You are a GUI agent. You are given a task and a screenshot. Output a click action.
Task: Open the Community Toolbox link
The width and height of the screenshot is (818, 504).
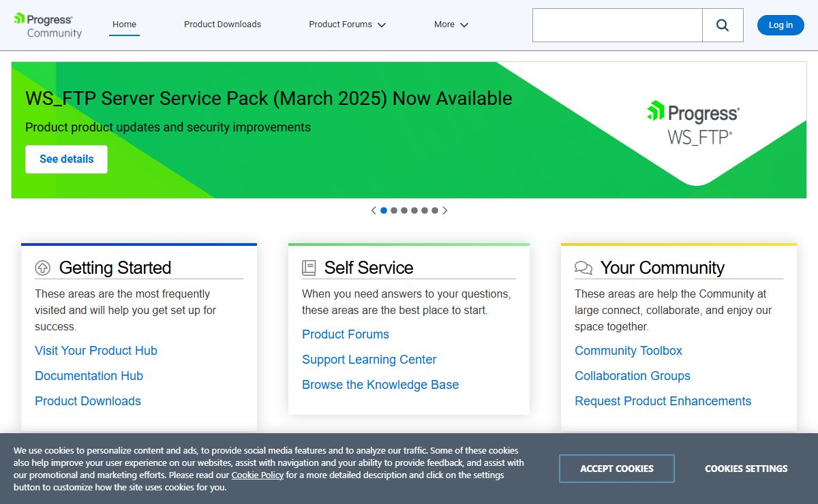click(x=628, y=351)
